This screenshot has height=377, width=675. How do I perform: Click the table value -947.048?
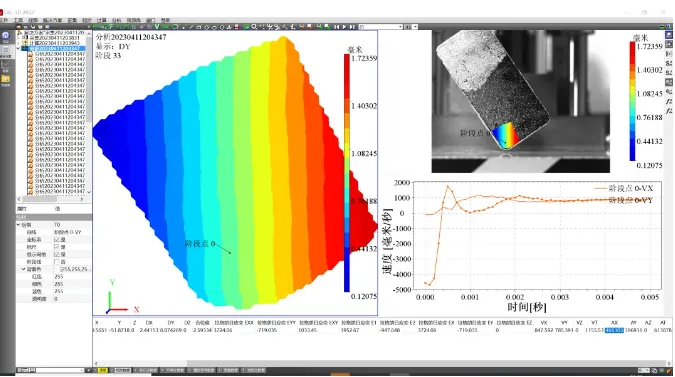(390, 330)
